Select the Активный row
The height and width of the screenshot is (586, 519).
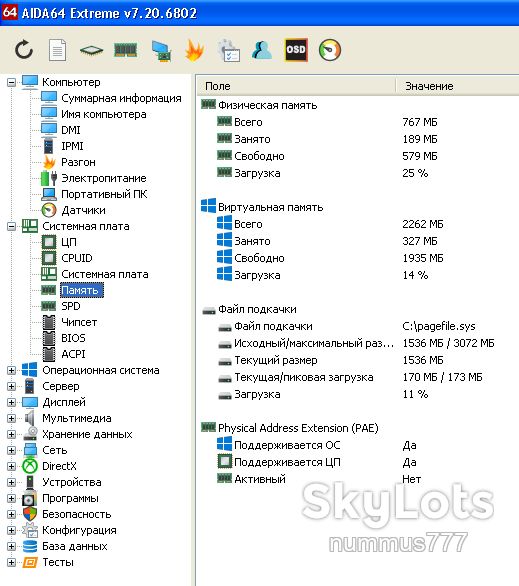pos(260,479)
